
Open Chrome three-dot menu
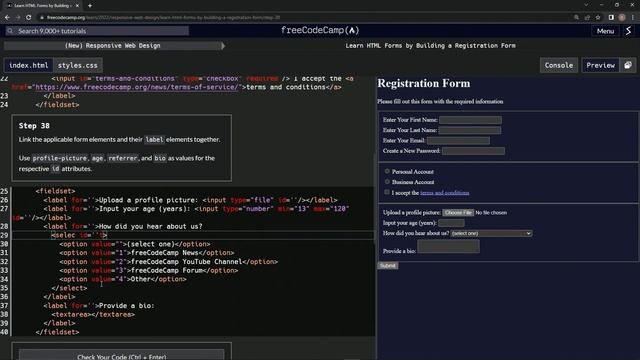tap(633, 18)
